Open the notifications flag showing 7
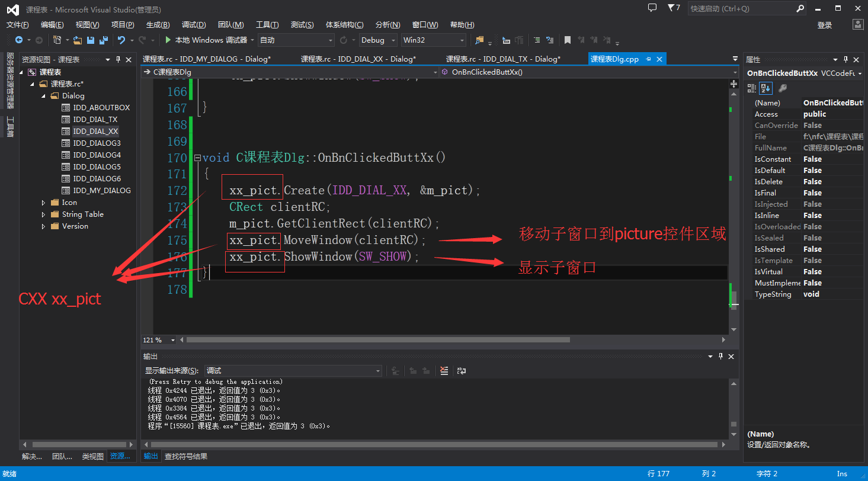Screen dimensions: 868x481 click(674, 8)
